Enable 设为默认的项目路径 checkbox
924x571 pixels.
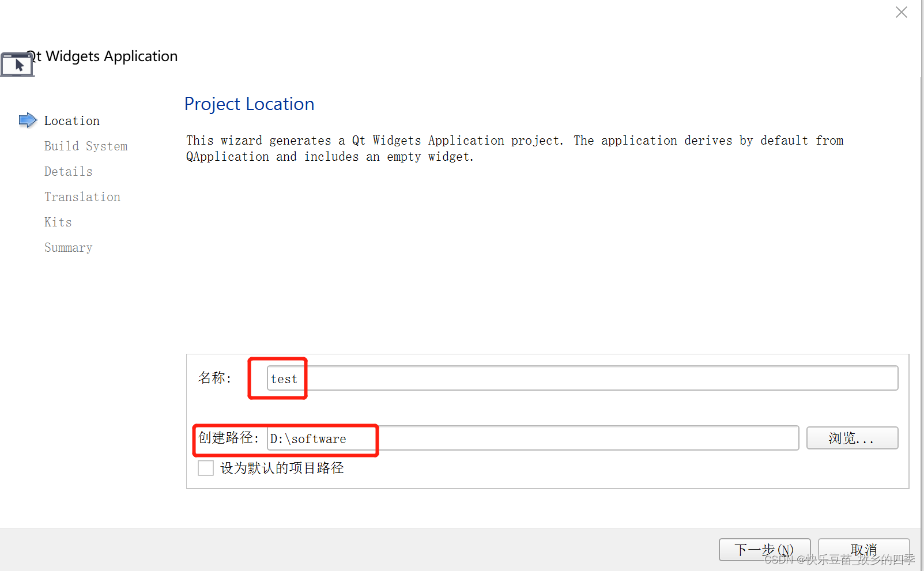click(x=206, y=468)
